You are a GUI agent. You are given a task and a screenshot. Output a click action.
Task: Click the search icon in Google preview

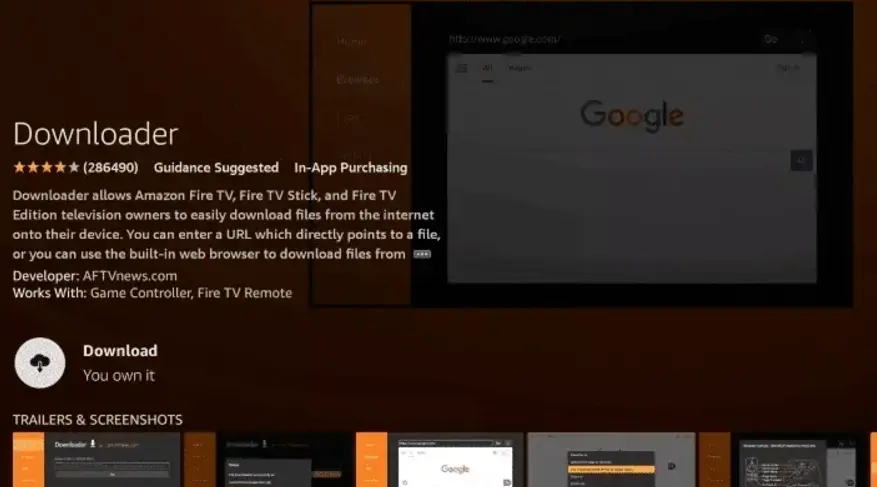pyautogui.click(x=799, y=160)
